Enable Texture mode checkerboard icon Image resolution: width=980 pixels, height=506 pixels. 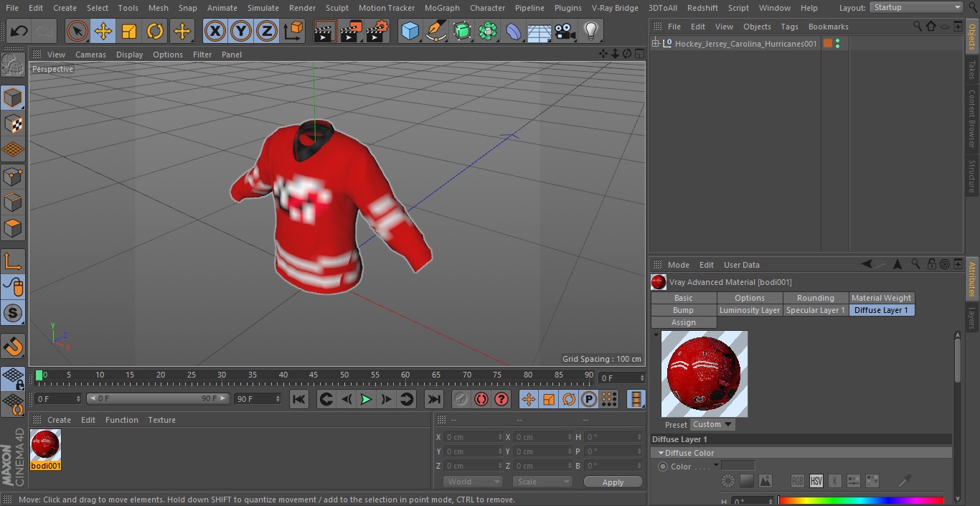pyautogui.click(x=13, y=124)
